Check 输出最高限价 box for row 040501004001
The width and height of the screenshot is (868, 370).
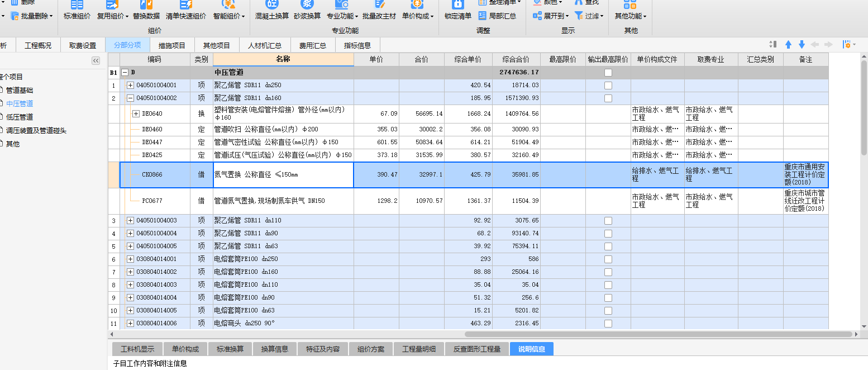click(x=608, y=86)
